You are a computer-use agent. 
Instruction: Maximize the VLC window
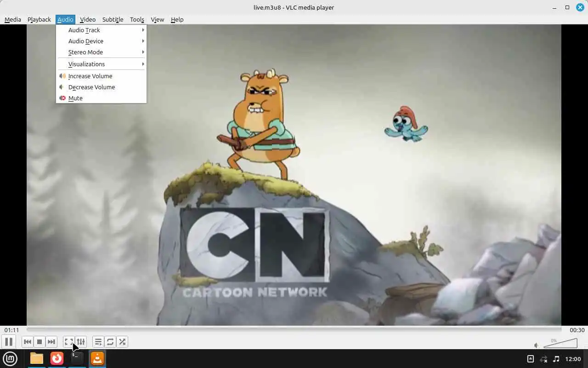tap(567, 7)
